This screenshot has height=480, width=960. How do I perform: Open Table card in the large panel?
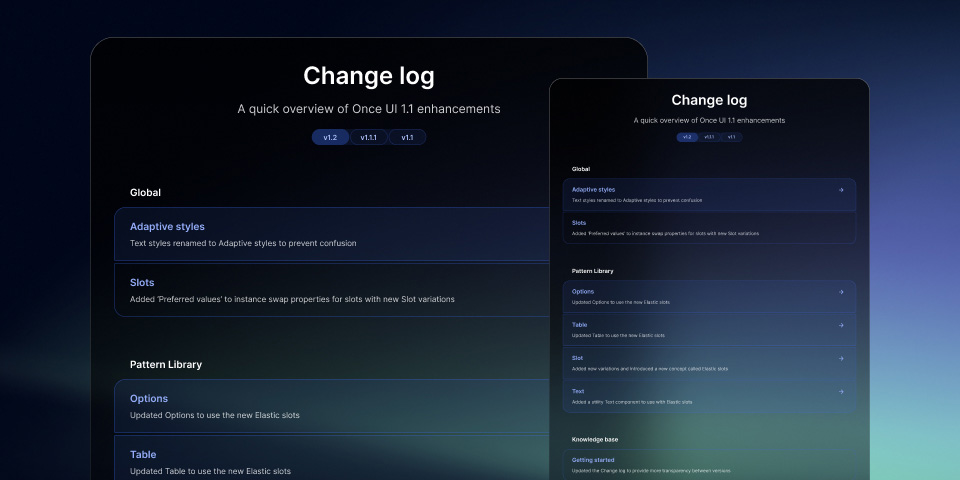pos(332,458)
